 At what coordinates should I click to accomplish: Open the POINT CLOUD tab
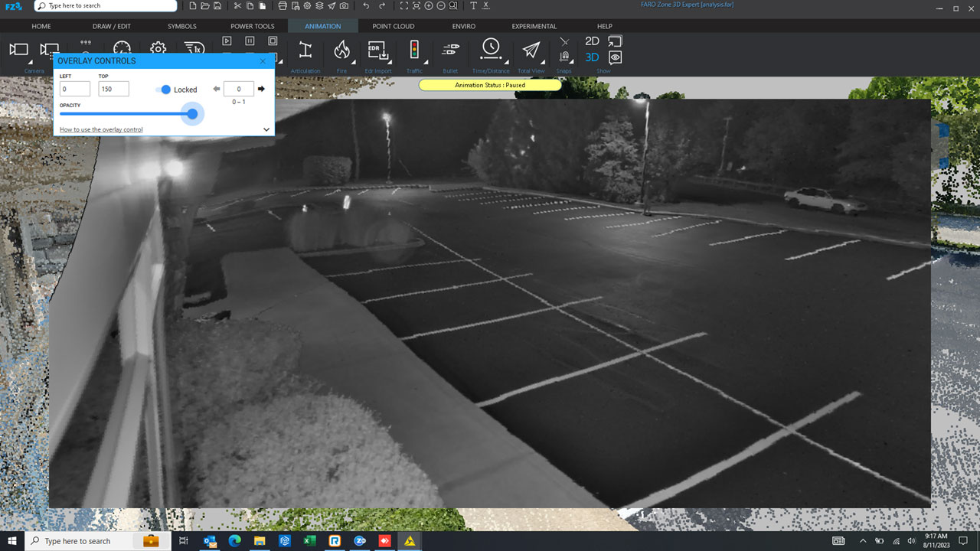(394, 26)
